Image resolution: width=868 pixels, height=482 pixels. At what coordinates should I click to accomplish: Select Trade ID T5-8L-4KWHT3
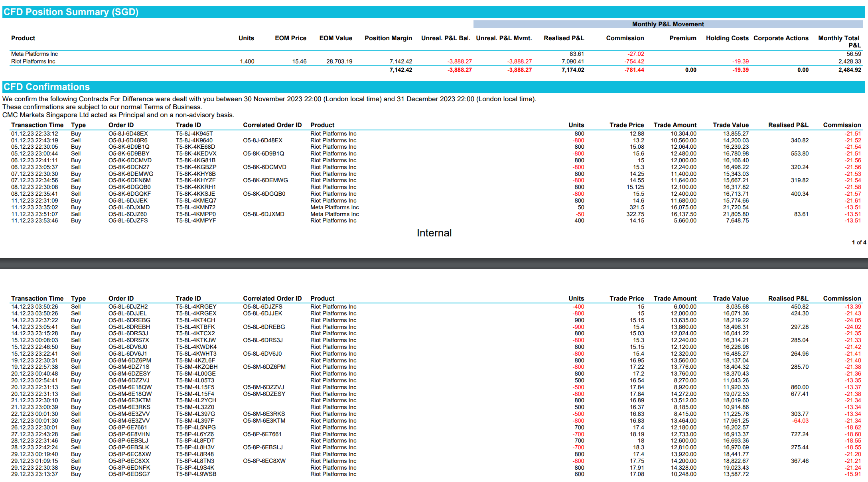(x=196, y=354)
